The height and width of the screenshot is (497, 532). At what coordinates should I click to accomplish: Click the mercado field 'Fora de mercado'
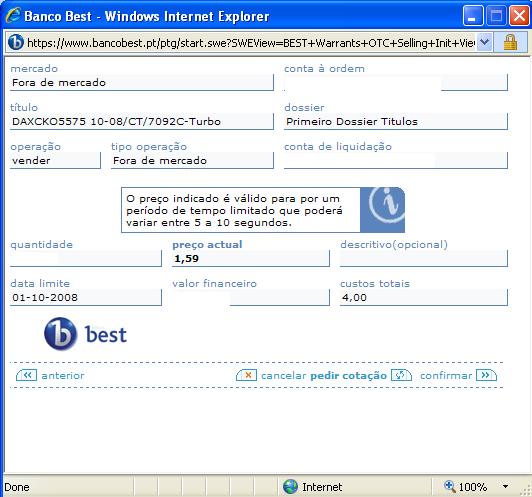[142, 83]
